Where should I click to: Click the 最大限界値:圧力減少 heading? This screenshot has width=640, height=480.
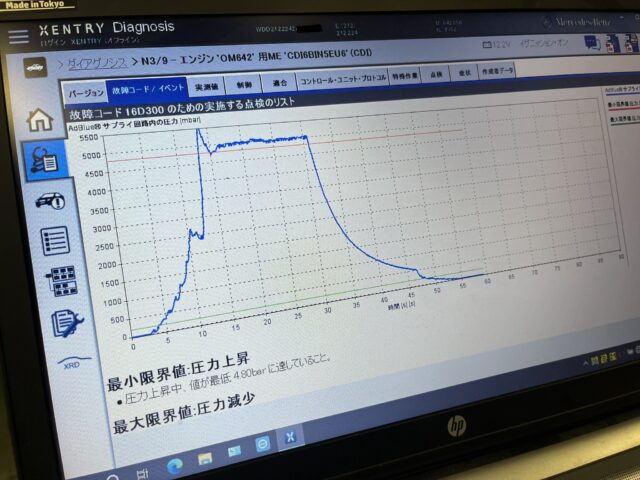(184, 413)
